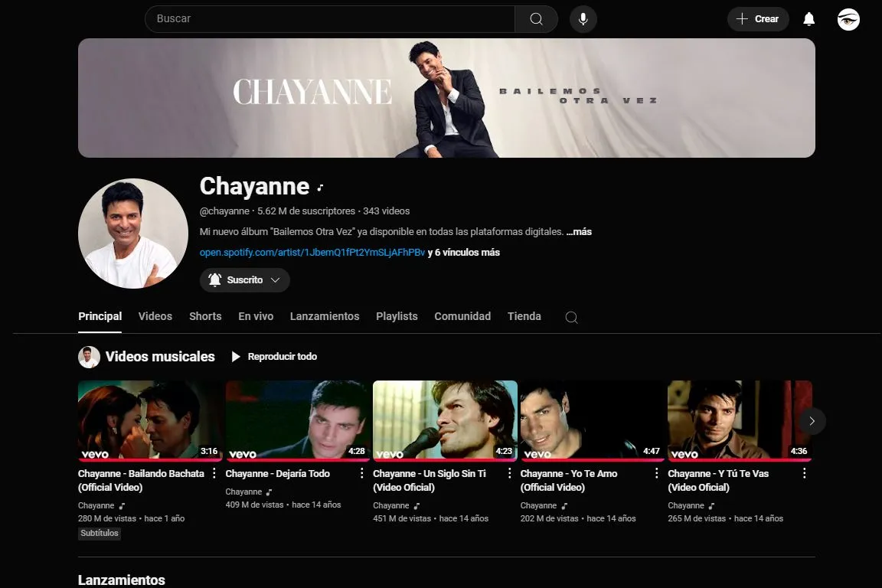This screenshot has height=588, width=882.
Task: Click Reproducir todo for Videos musicales
Action: [274, 357]
